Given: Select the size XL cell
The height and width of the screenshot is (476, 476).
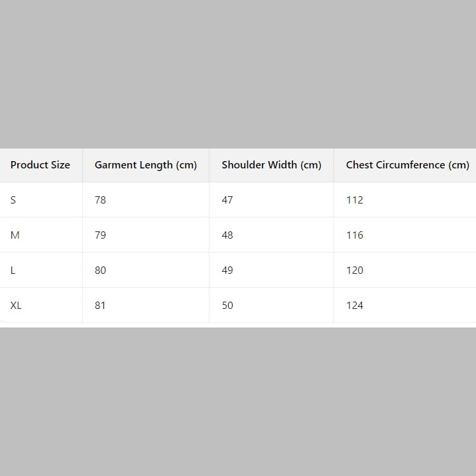Looking at the screenshot, I should coord(16,306).
